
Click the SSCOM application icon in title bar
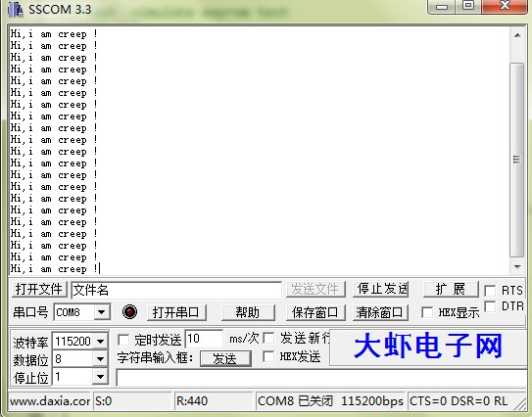pyautogui.click(x=15, y=10)
